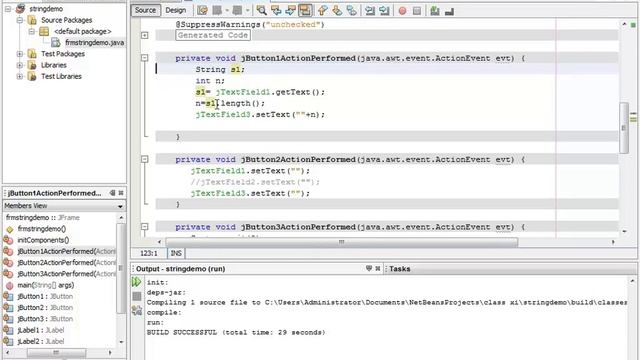This screenshot has width=640, height=360.
Task: Jump to previous bookmark icon
Action: pyautogui.click(x=322, y=11)
